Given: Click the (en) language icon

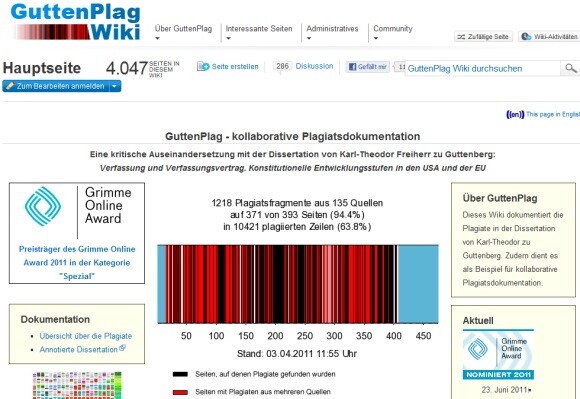Looking at the screenshot, I should coord(515,115).
